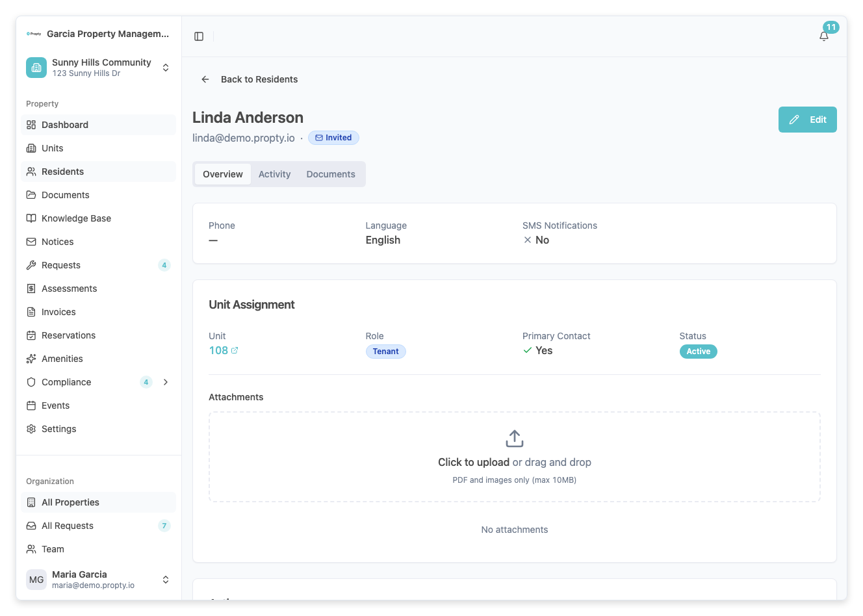
Task: Switch to the Activity tab
Action: click(x=274, y=174)
